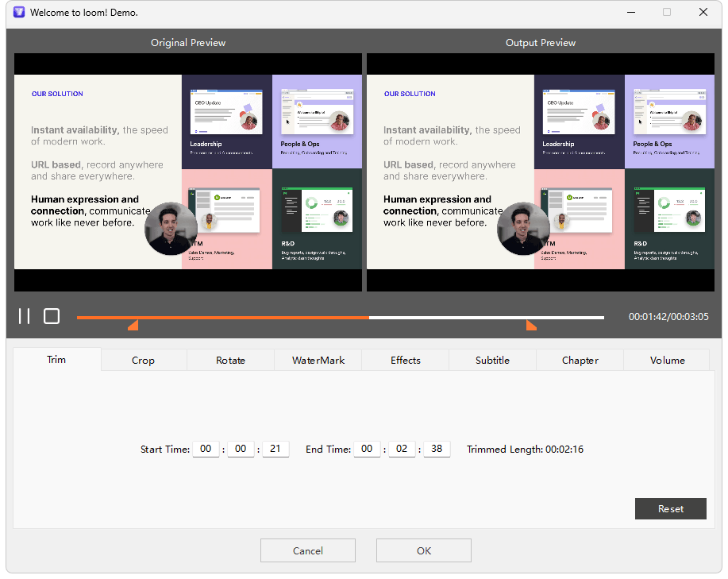Viewport: 728px width, 579px height.
Task: Seek in the white unplayed timeline portion
Action: (487, 318)
